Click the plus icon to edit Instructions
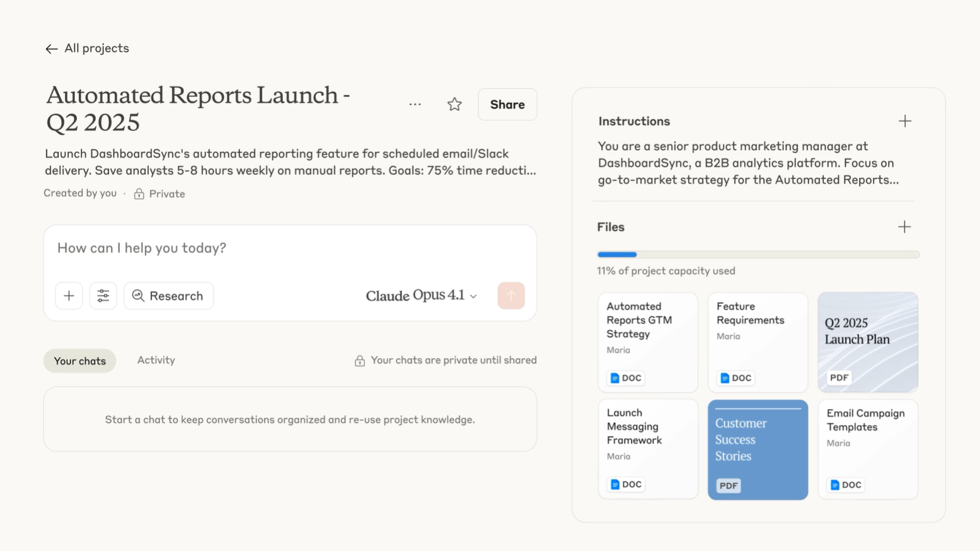 pyautogui.click(x=905, y=120)
